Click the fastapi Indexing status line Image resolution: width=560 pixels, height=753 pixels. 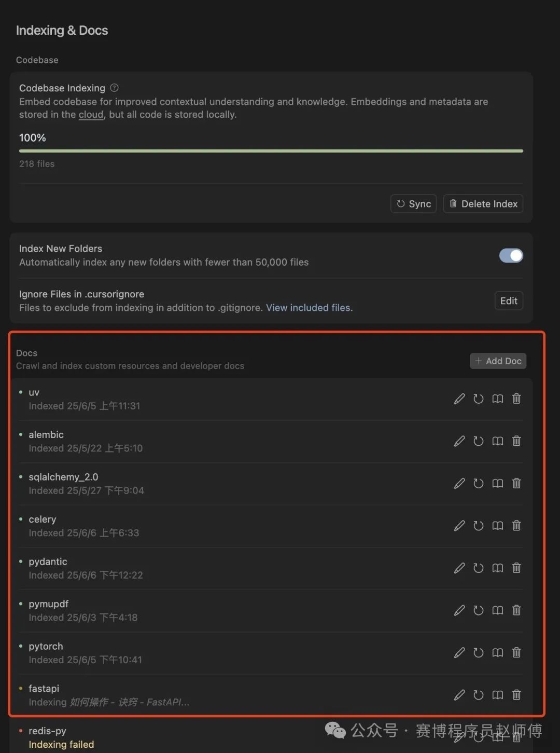[x=109, y=702]
